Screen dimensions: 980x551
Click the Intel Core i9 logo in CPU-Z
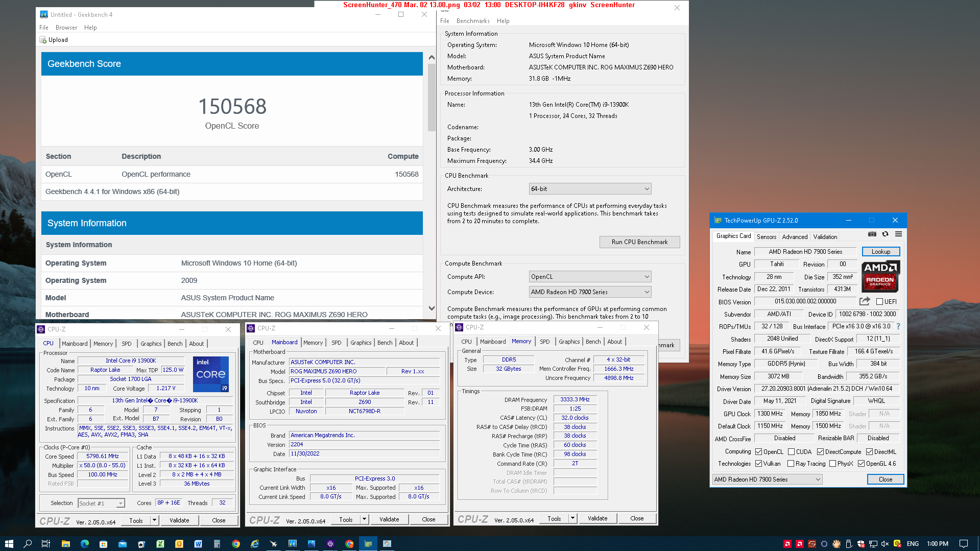point(211,374)
